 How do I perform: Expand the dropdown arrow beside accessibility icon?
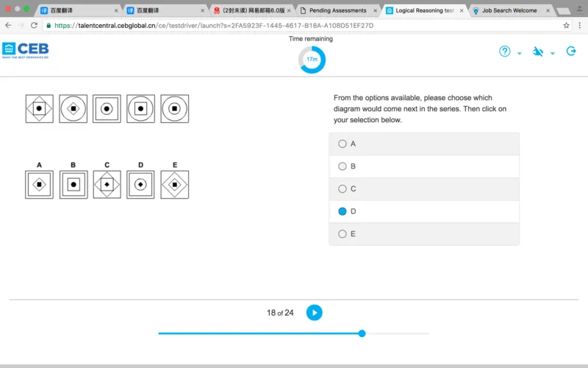coord(553,53)
